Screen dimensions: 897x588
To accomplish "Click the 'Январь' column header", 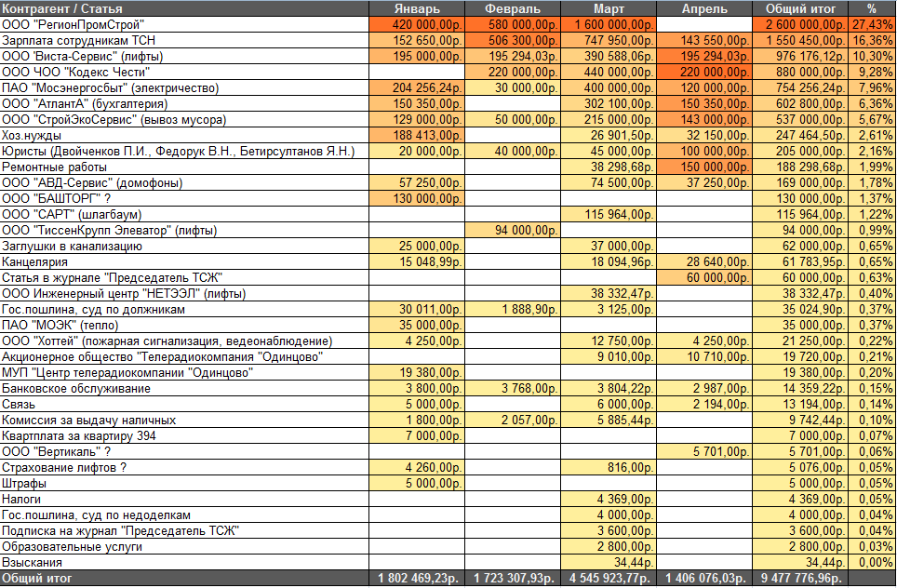I will 417,8.
